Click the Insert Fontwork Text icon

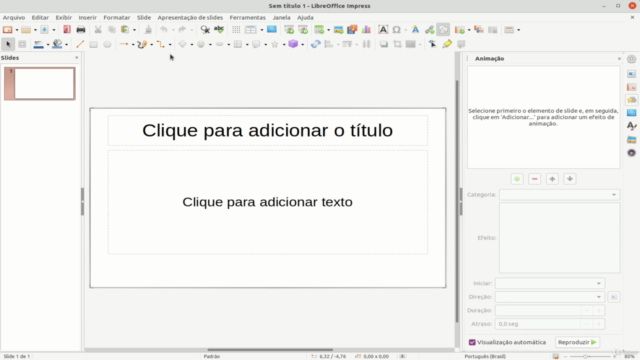415,29
